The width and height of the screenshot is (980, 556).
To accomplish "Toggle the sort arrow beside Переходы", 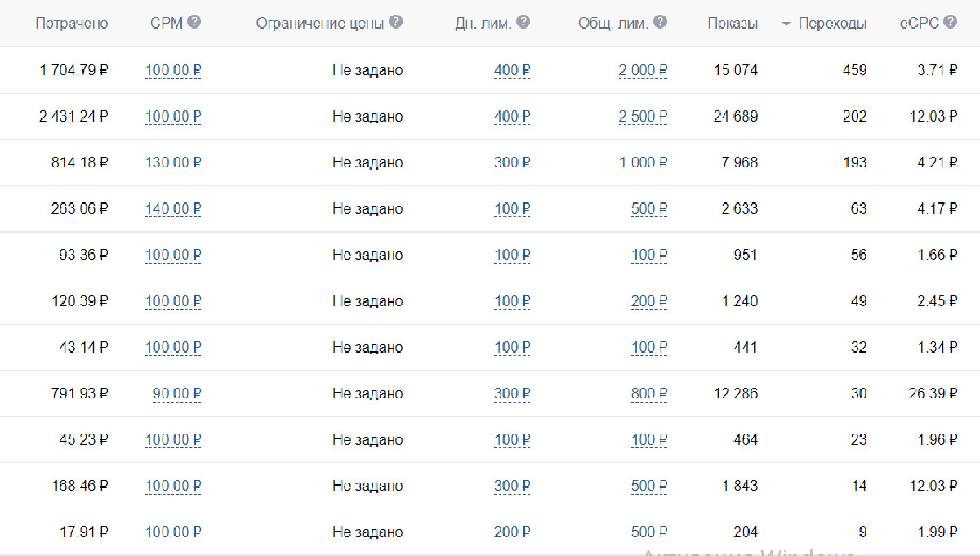I will 786,24.
